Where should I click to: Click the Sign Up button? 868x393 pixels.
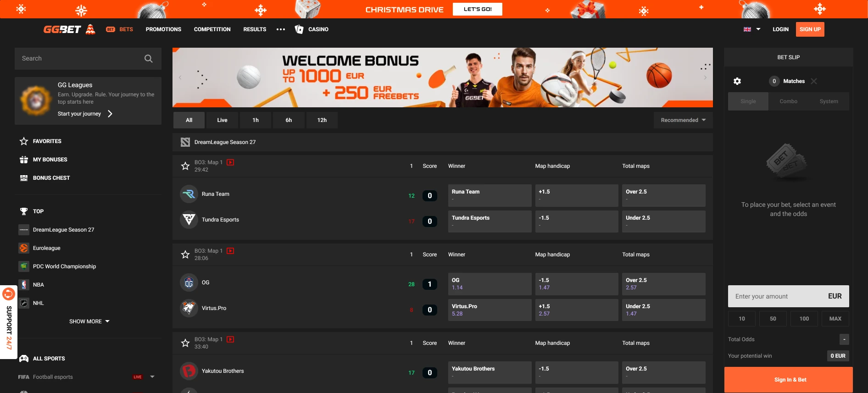[810, 29]
